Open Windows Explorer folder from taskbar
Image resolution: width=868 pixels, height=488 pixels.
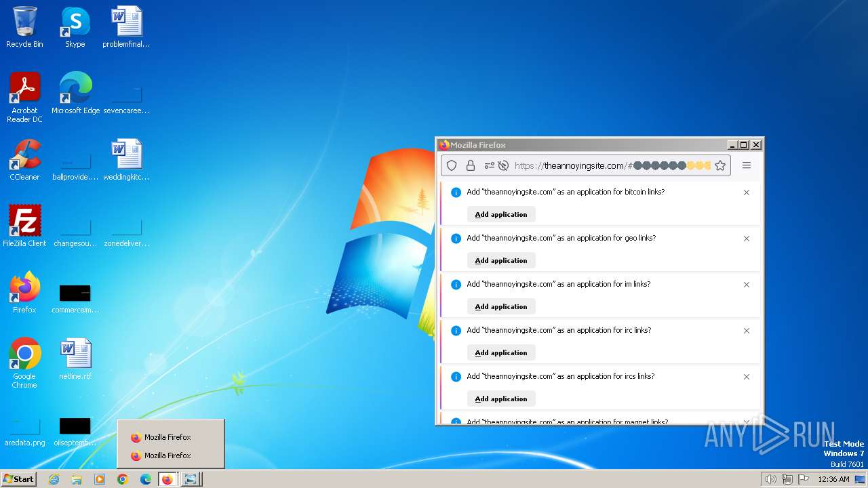click(x=77, y=479)
